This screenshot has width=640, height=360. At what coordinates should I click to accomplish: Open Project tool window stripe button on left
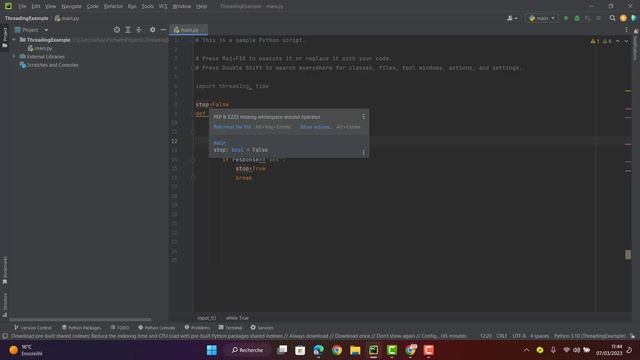(x=4, y=37)
